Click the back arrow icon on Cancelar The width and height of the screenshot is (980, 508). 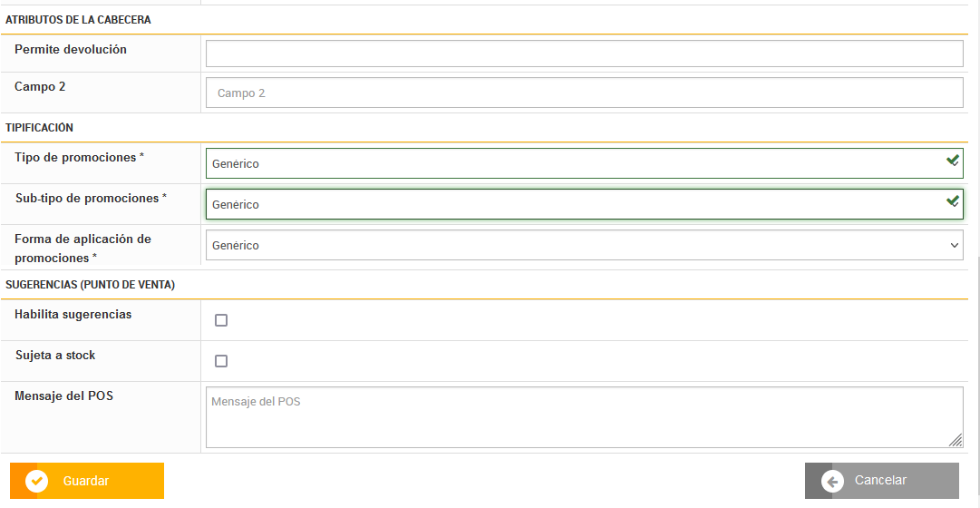point(832,481)
